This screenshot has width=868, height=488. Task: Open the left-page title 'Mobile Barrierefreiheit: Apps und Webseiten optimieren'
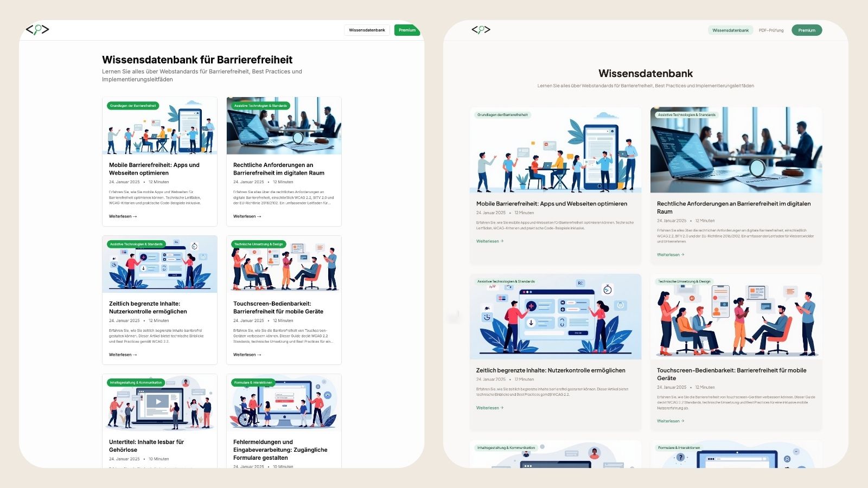(154, 169)
